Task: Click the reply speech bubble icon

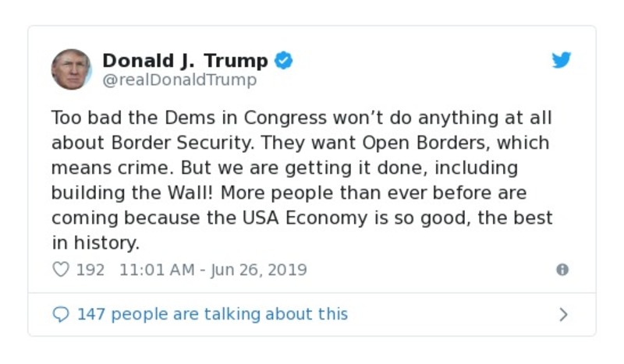Action: coord(60,314)
